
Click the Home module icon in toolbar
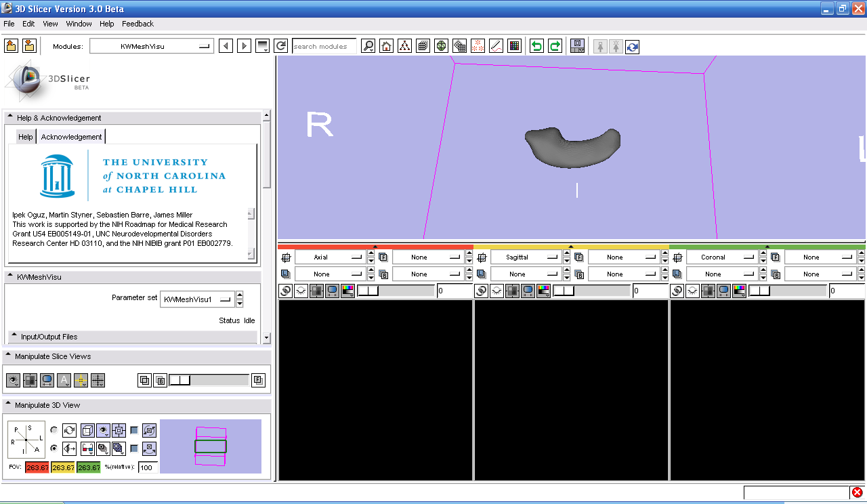pos(386,46)
